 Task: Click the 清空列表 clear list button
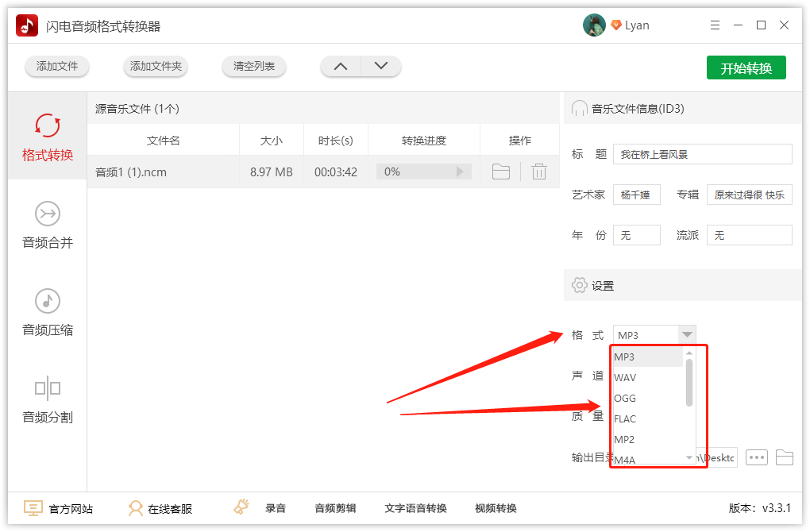point(253,67)
